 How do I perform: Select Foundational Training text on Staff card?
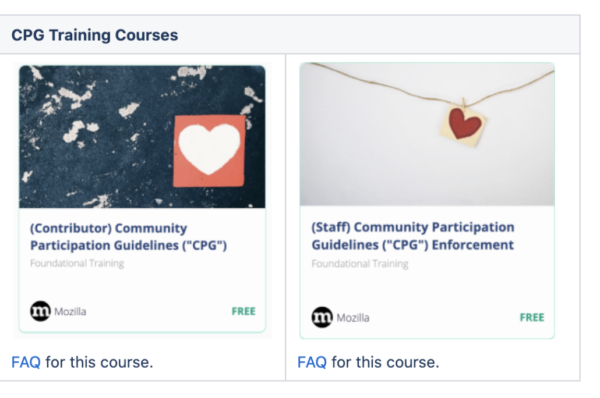tap(360, 264)
